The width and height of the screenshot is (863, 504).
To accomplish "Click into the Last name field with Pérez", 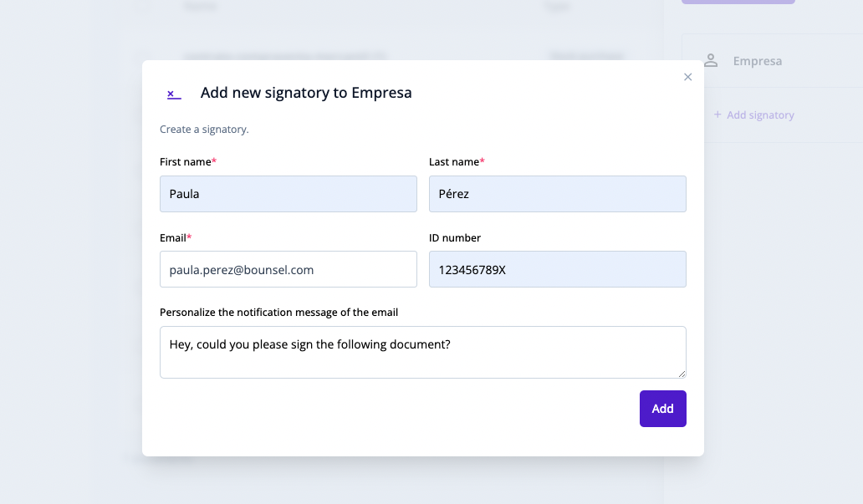I will pos(557,194).
